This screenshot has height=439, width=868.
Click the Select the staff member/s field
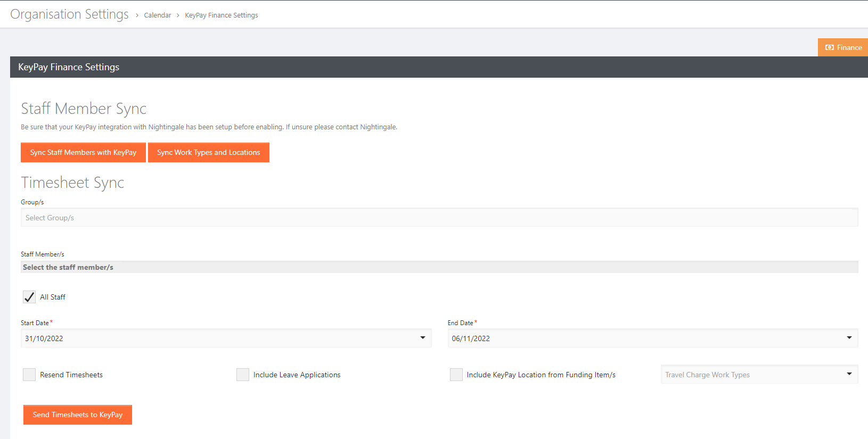439,267
